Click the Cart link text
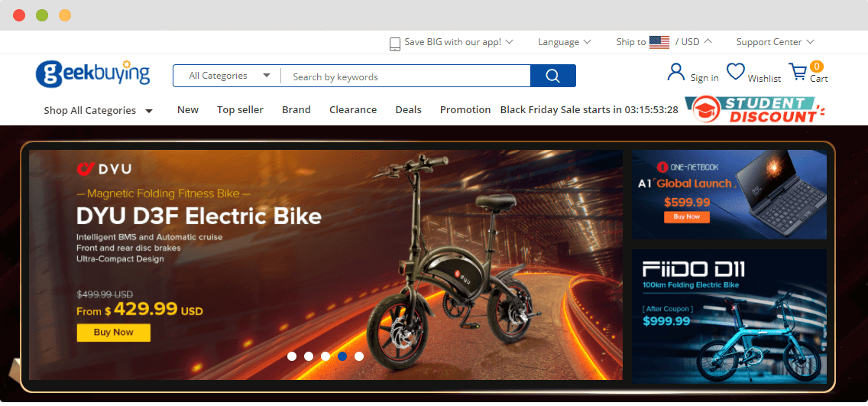Image resolution: width=868 pixels, height=406 pixels. 819,79
